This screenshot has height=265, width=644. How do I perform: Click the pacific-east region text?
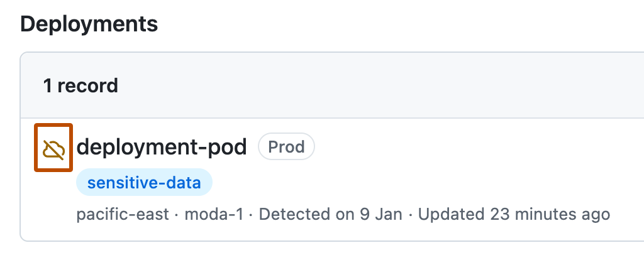(x=123, y=214)
